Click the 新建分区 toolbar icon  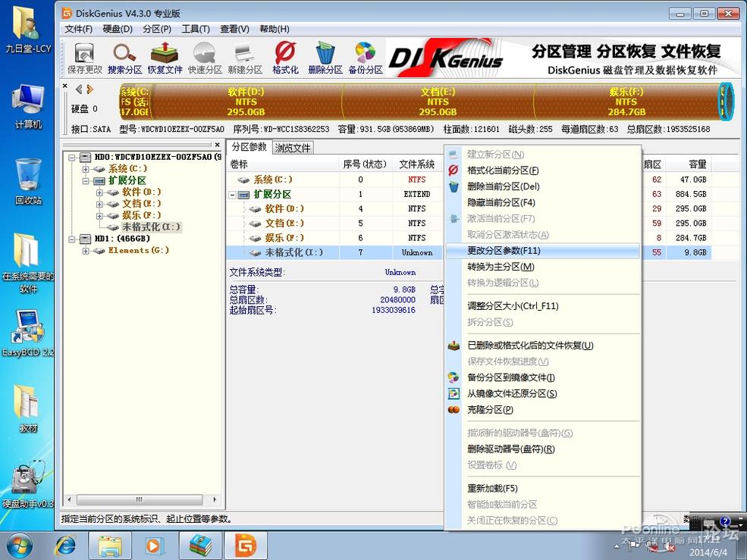pyautogui.click(x=245, y=58)
